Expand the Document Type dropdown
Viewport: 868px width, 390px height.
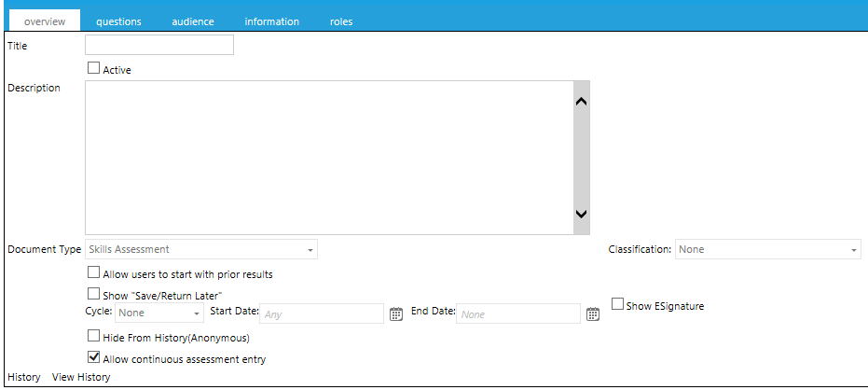(200, 249)
